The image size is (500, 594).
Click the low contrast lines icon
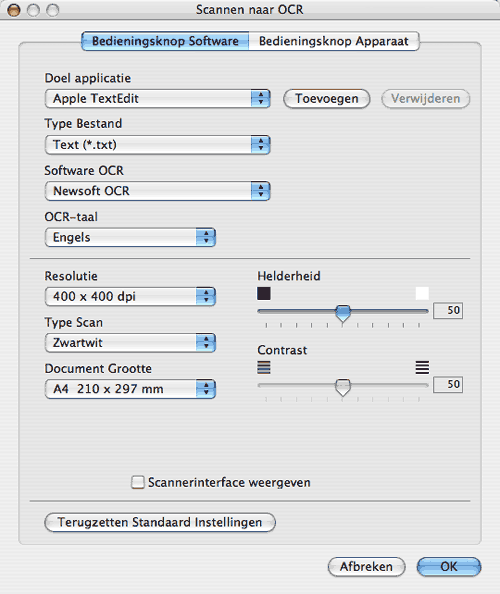[x=264, y=367]
